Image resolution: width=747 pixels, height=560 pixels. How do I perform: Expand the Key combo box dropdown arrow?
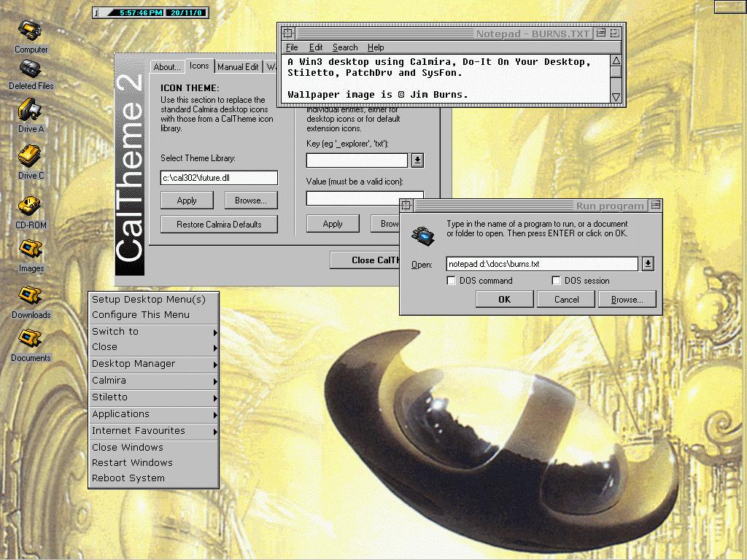[417, 160]
